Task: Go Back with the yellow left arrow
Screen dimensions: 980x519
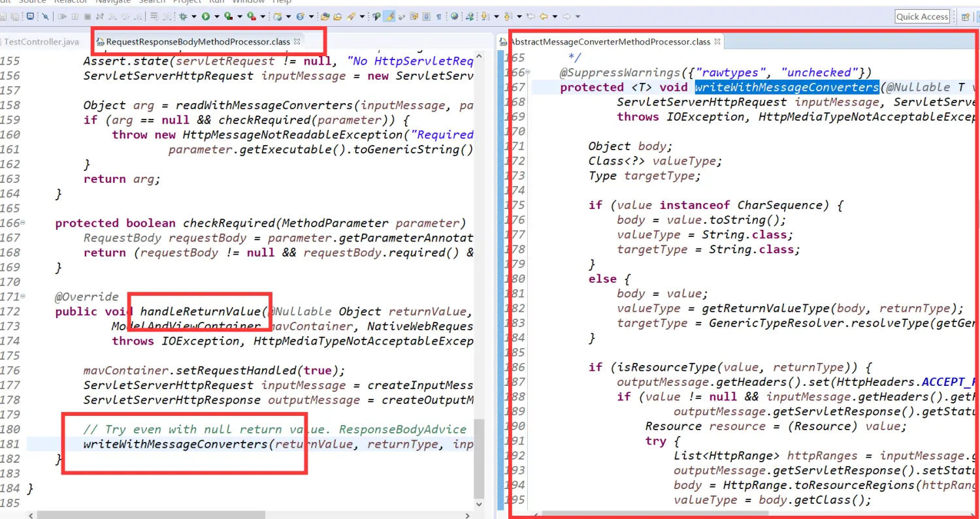Action: coord(544,16)
